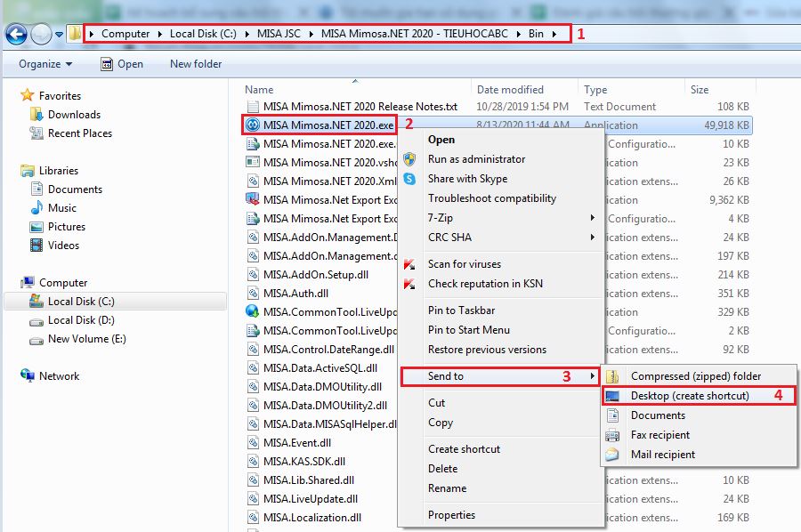The height and width of the screenshot is (532, 801).
Task: Click the MISA.CommonTool.LiveUpdate globe icon
Action: [x=253, y=311]
